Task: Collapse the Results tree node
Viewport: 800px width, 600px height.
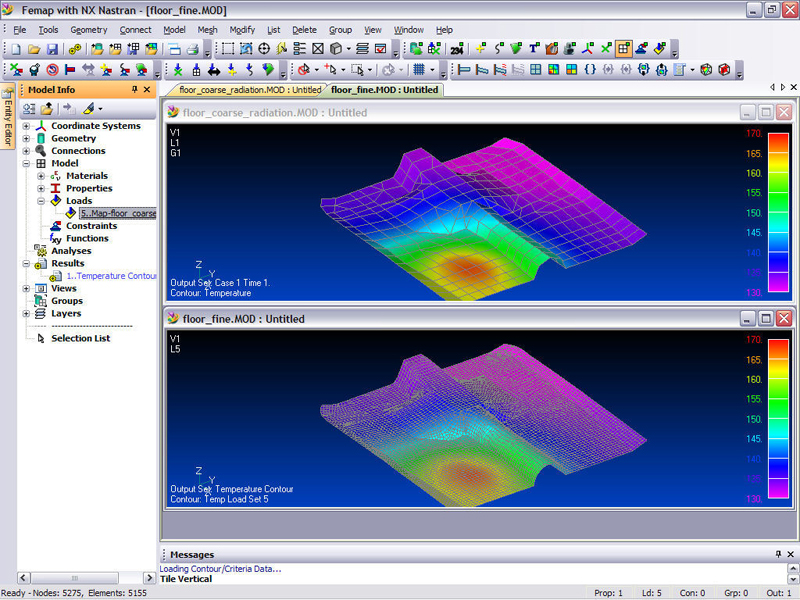Action: 26,264
